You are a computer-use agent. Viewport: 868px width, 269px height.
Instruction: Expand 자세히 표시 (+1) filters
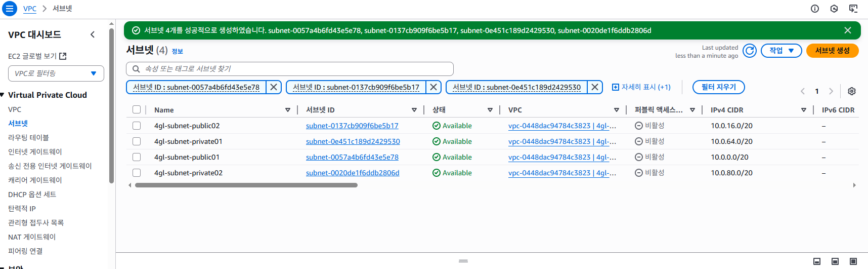[x=641, y=87]
